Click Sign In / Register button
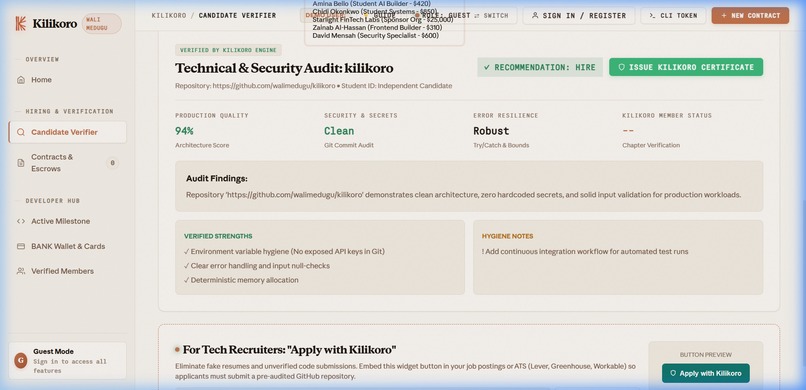 (579, 15)
